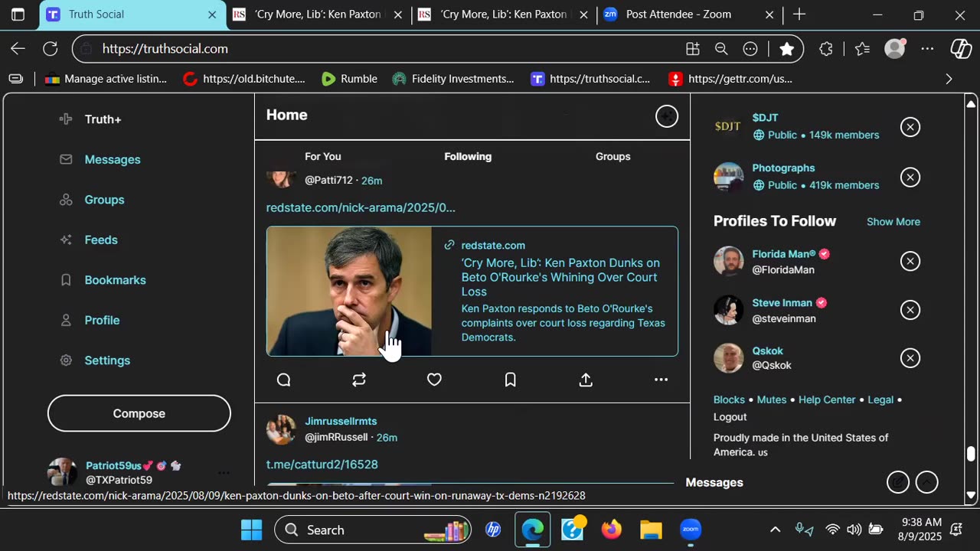The height and width of the screenshot is (551, 980).
Task: Share the post using the upload icon
Action: coord(586,380)
